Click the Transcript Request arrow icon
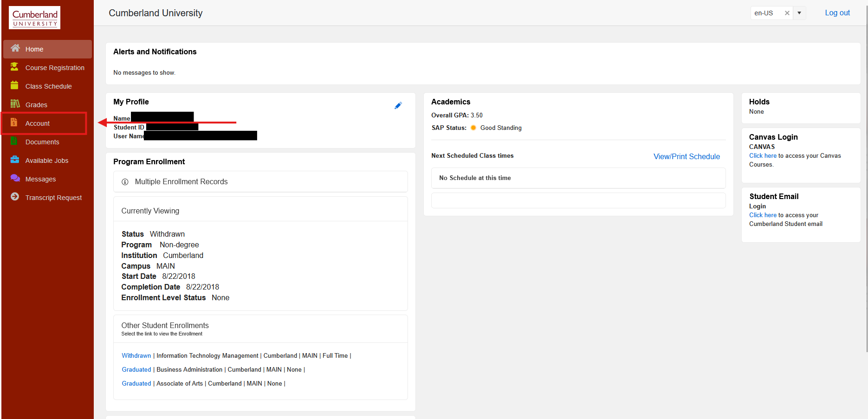 tap(15, 197)
